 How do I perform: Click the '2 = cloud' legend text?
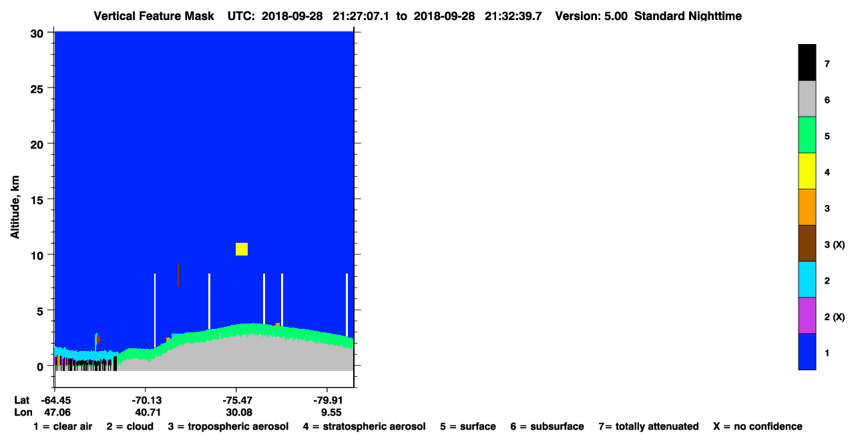130,426
